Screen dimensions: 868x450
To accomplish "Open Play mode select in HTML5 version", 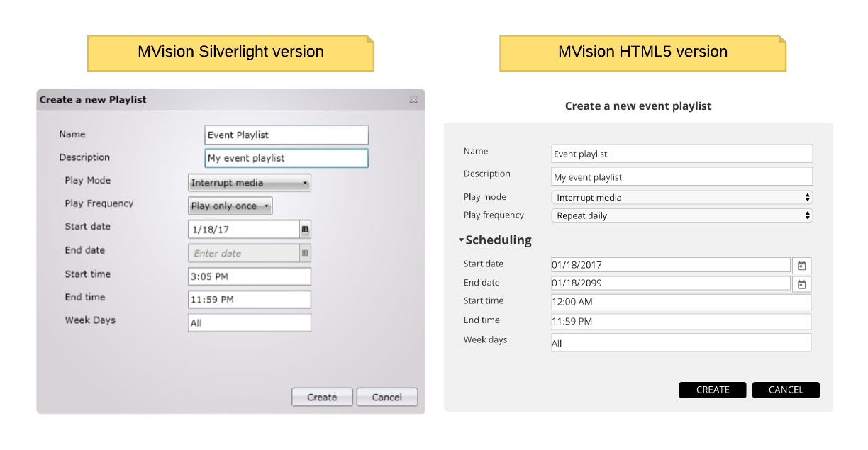I will pyautogui.click(x=682, y=198).
